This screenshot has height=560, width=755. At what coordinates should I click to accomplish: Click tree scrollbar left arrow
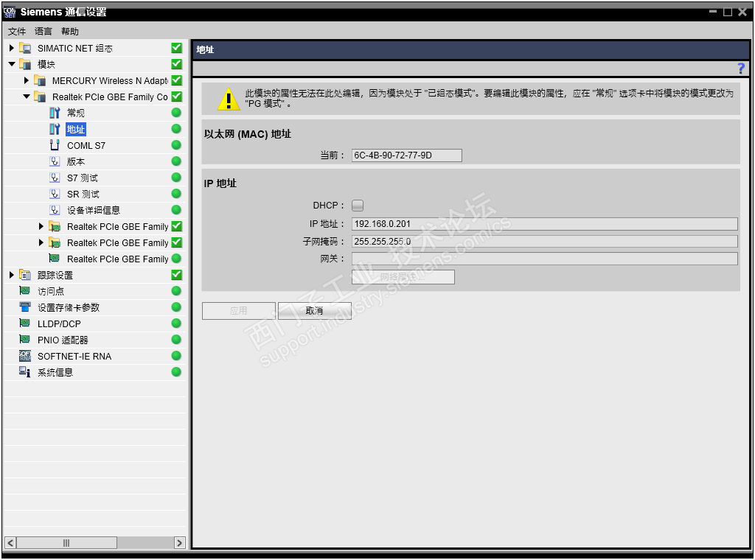[10, 542]
